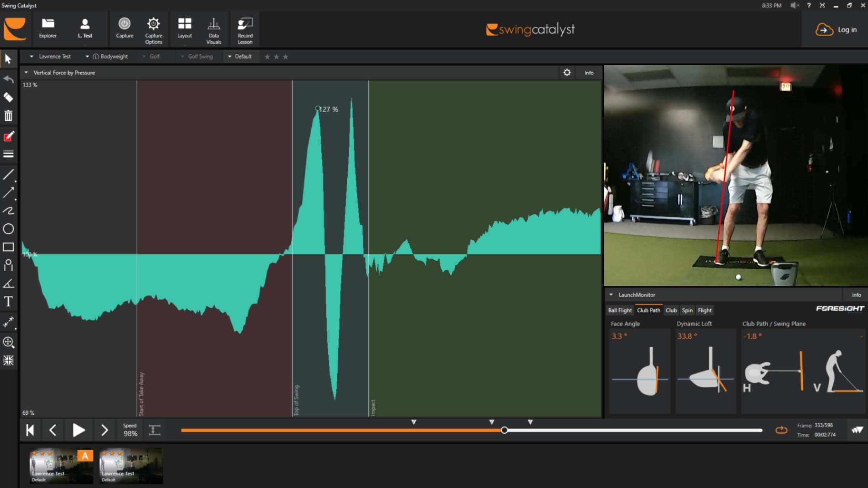Viewport: 868px width, 488px height.
Task: Select the circle drawing tool
Action: coord(8,229)
